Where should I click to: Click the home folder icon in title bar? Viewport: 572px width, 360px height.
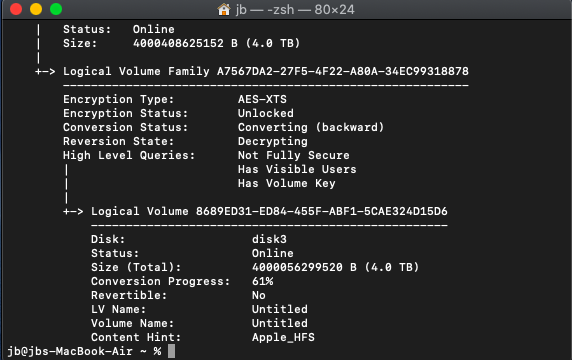click(x=224, y=9)
